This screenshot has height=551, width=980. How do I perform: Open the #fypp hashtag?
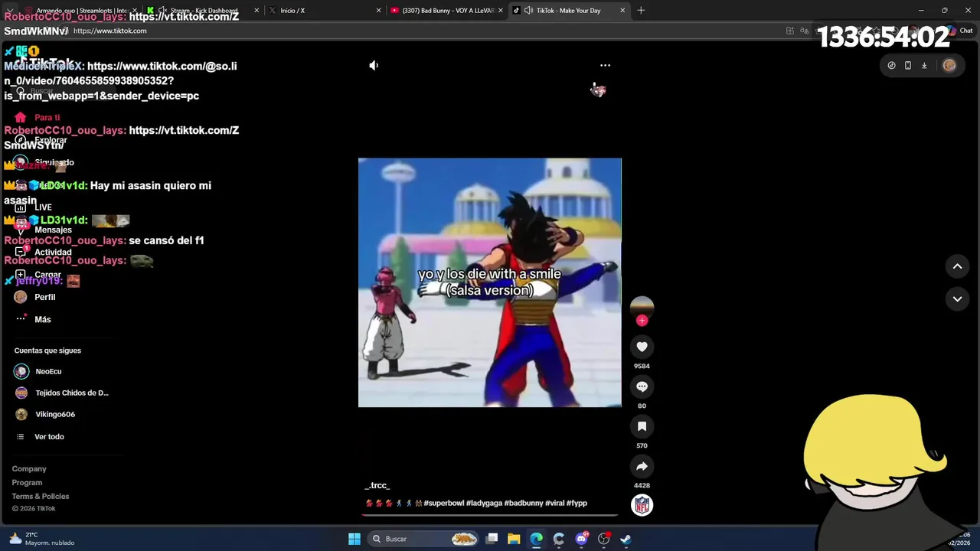pos(577,503)
